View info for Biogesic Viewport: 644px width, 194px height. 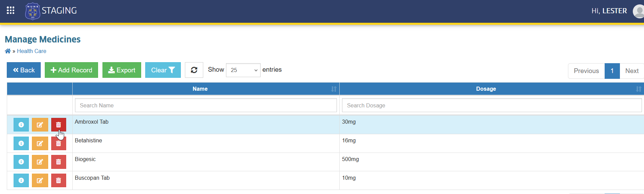tap(21, 162)
